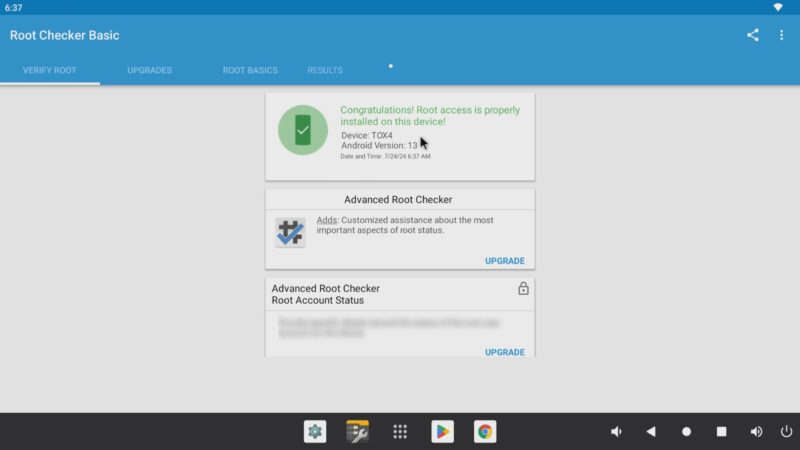Image resolution: width=800 pixels, height=450 pixels.
Task: Click Upgrade in Root Account Status card
Action: (x=505, y=352)
